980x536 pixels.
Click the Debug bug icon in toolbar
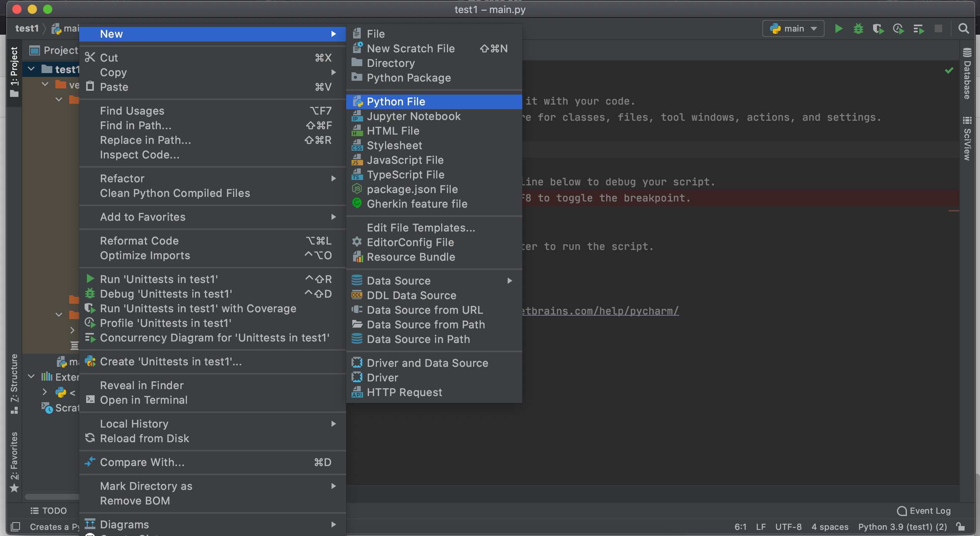[858, 29]
